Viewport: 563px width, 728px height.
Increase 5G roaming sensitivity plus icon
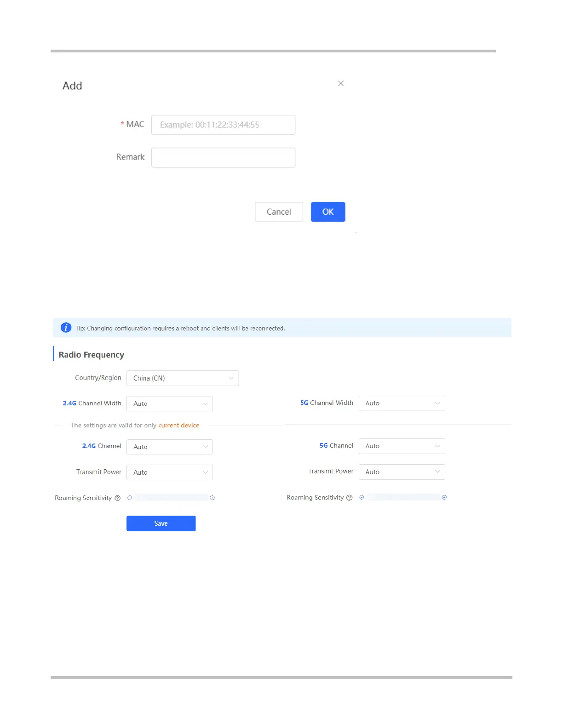pos(444,497)
